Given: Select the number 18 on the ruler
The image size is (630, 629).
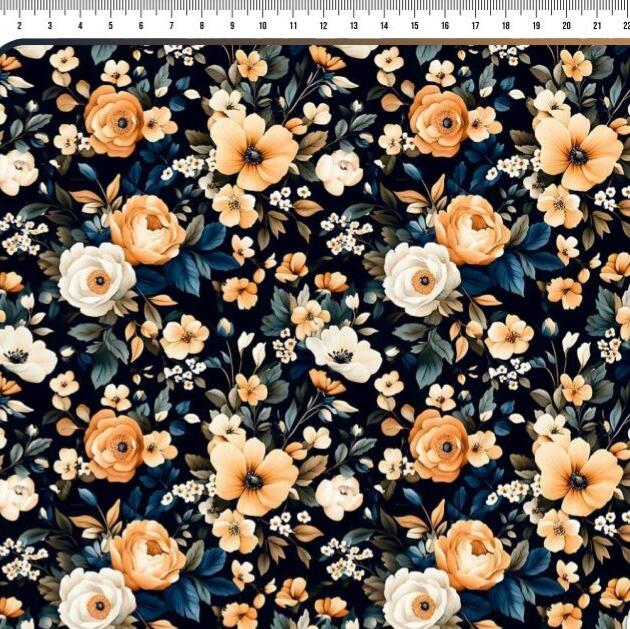Looking at the screenshot, I should click(506, 26).
